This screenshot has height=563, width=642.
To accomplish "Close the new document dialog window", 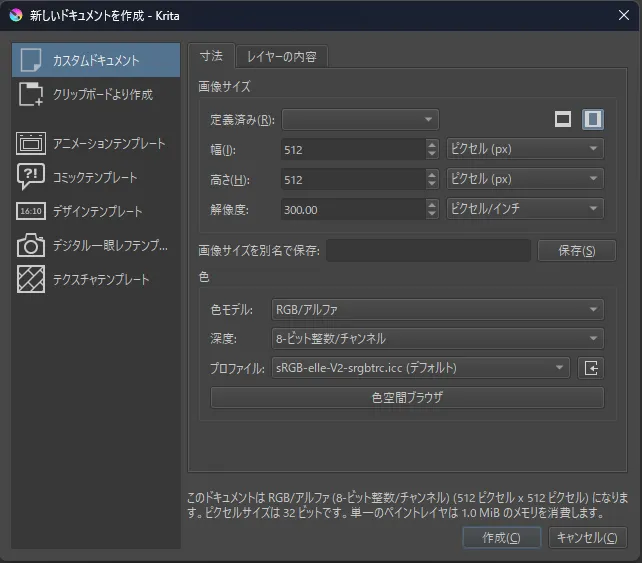I will point(624,15).
